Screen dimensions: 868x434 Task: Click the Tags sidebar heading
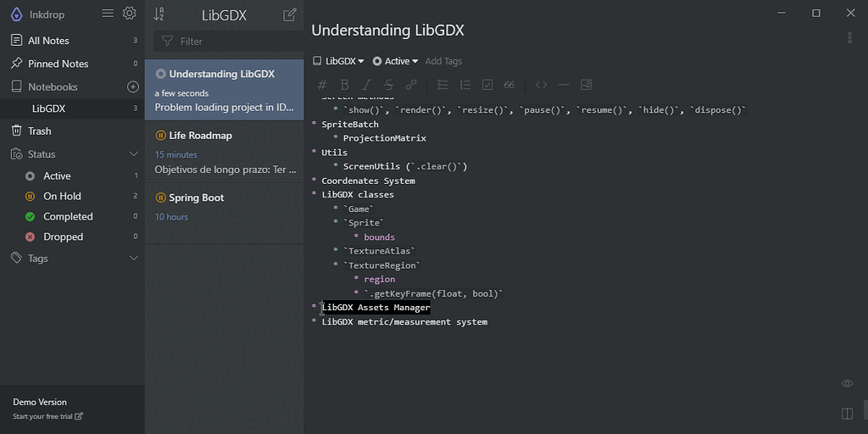pos(37,259)
